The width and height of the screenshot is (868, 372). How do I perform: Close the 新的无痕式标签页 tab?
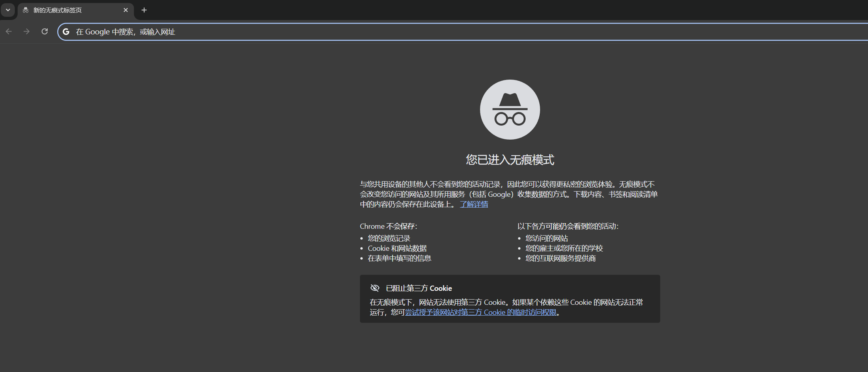[x=126, y=10]
